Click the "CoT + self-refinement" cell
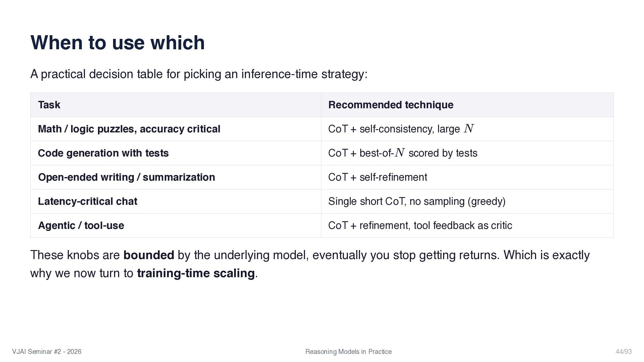This screenshot has width=644, height=362. coord(377,177)
